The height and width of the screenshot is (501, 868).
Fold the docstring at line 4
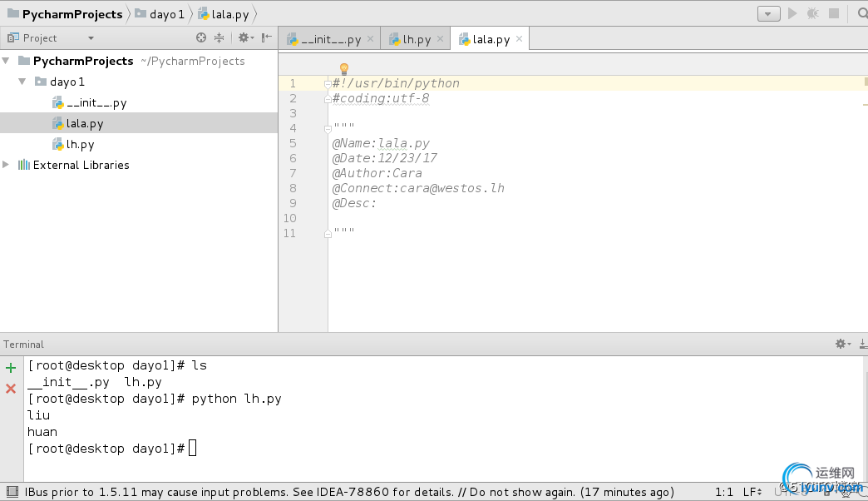pos(328,128)
